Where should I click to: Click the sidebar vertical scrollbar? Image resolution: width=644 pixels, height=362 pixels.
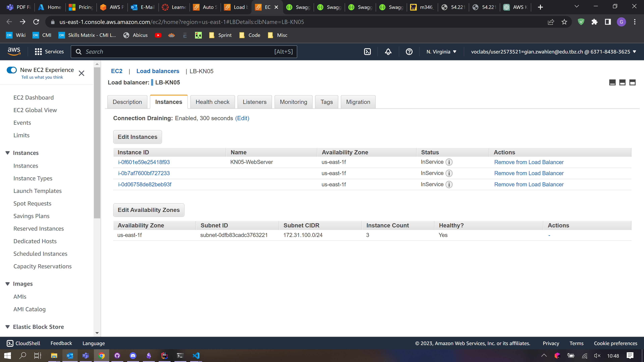pyautogui.click(x=97, y=142)
